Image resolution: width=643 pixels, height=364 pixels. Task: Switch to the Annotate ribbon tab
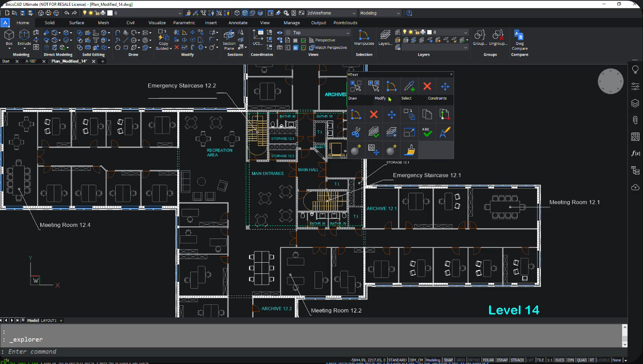tap(238, 23)
